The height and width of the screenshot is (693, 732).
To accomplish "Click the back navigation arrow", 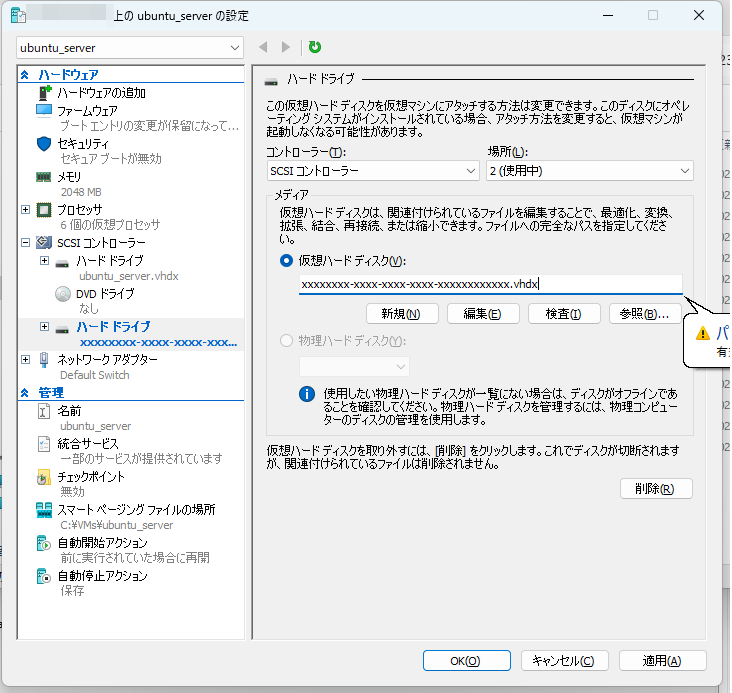I will click(263, 47).
